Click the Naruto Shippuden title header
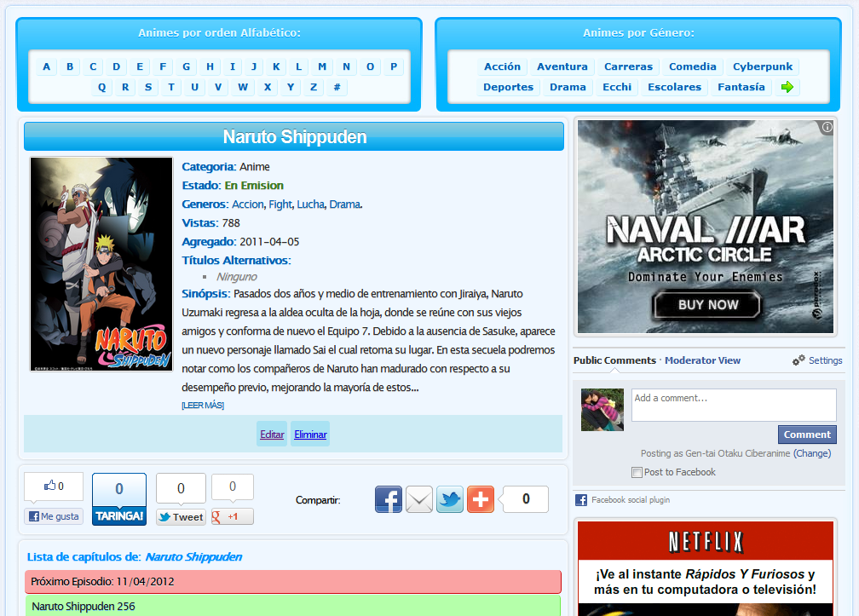Image resolution: width=859 pixels, height=616 pixels. pos(294,136)
